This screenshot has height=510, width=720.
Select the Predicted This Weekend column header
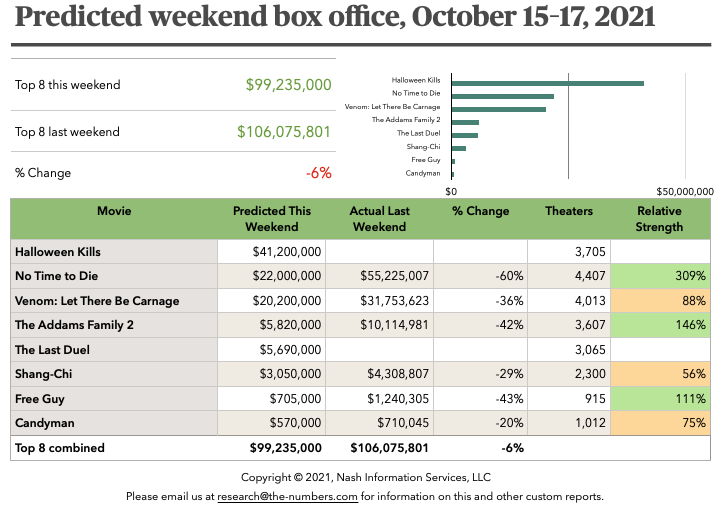pos(272,219)
